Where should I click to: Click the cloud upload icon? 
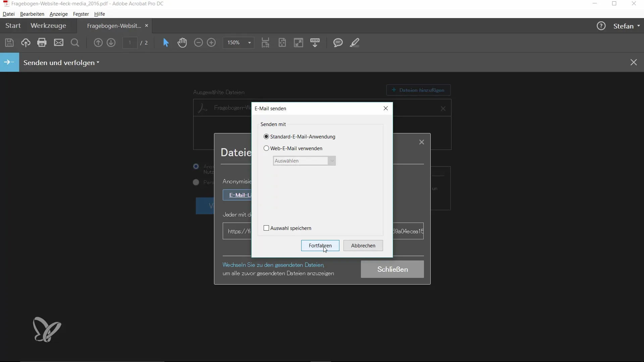pos(26,43)
